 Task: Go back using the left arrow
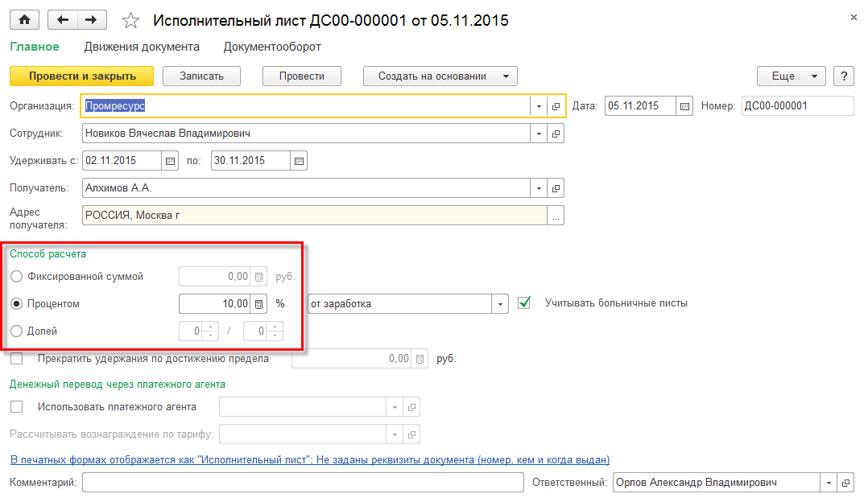tap(64, 20)
